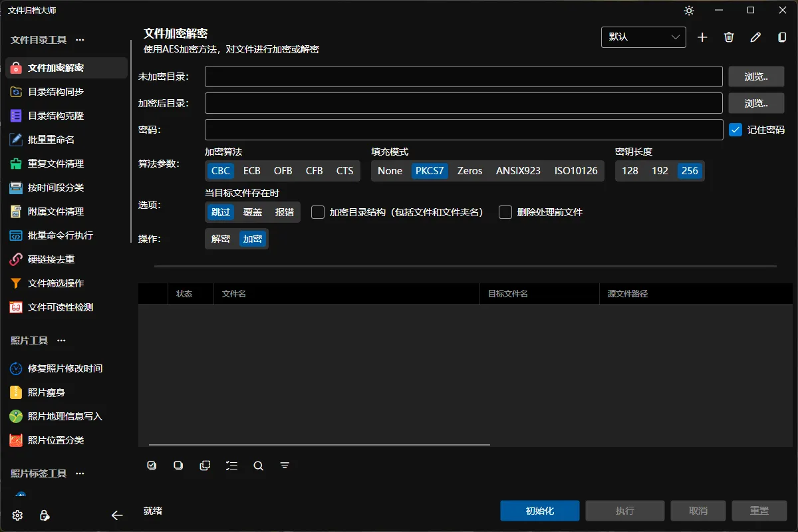Select ECB as the encryption algorithm

pos(251,170)
